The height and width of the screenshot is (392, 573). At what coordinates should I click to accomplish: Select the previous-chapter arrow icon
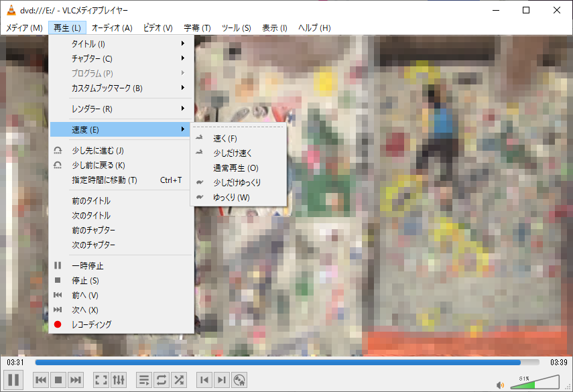pos(204,379)
